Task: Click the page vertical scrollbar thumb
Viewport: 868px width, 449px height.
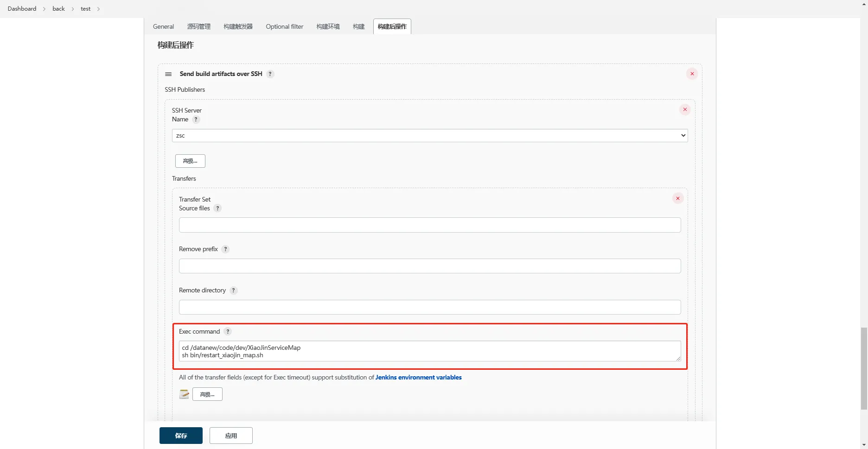Action: pos(863,368)
